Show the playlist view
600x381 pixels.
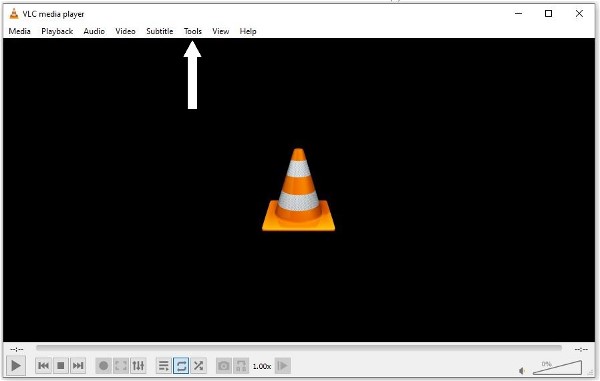[x=164, y=366]
